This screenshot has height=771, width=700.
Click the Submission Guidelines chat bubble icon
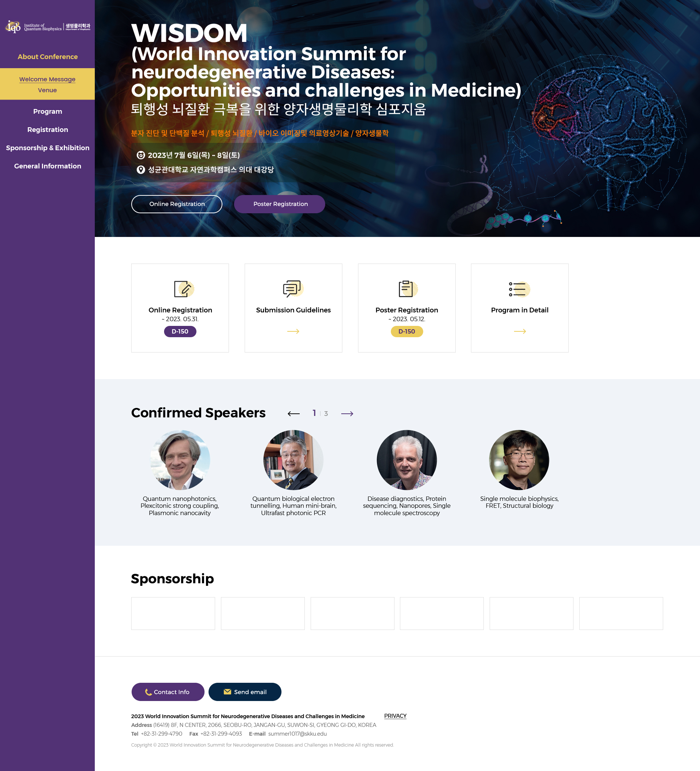pos(293,289)
